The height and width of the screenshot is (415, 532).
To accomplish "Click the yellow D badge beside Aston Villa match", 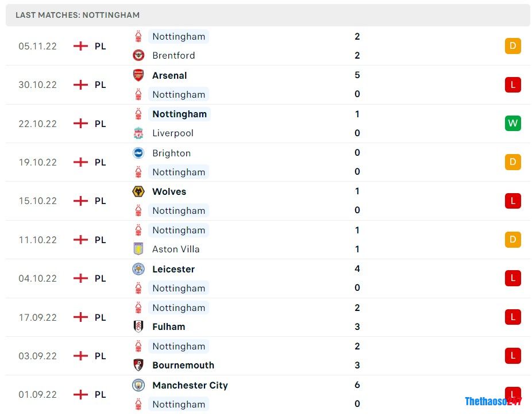I will pyautogui.click(x=512, y=239).
